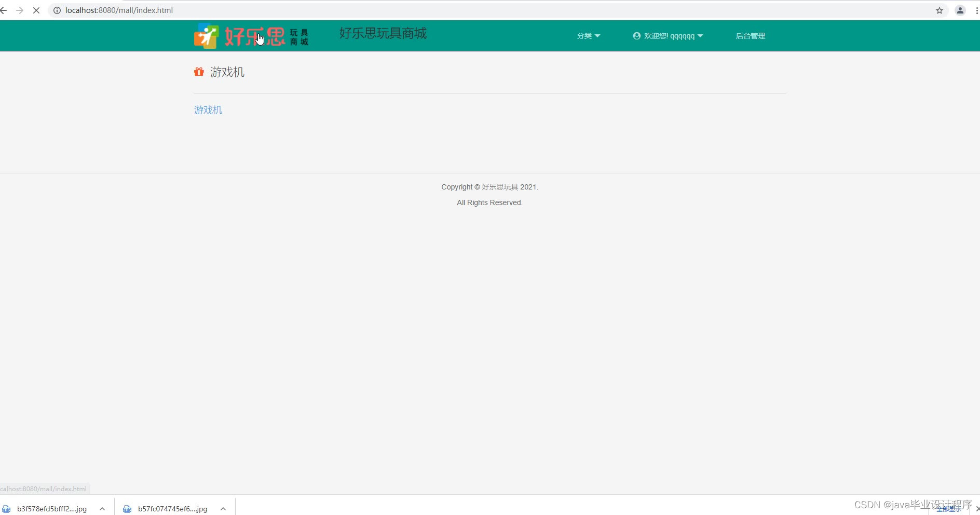Click the JPG icon on b57fc074745 download

127,509
